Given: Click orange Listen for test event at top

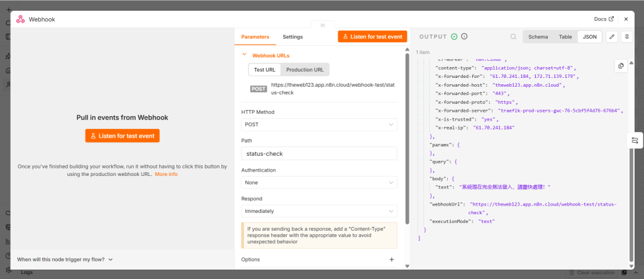Looking at the screenshot, I should point(372,36).
